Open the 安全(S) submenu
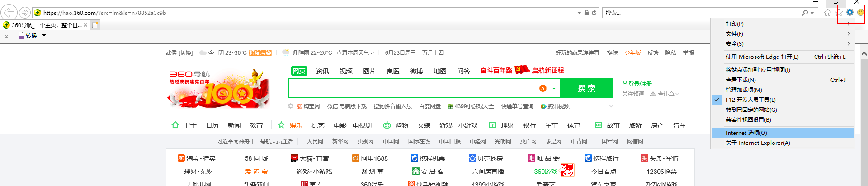The width and height of the screenshot is (868, 186). pyautogui.click(x=783, y=44)
